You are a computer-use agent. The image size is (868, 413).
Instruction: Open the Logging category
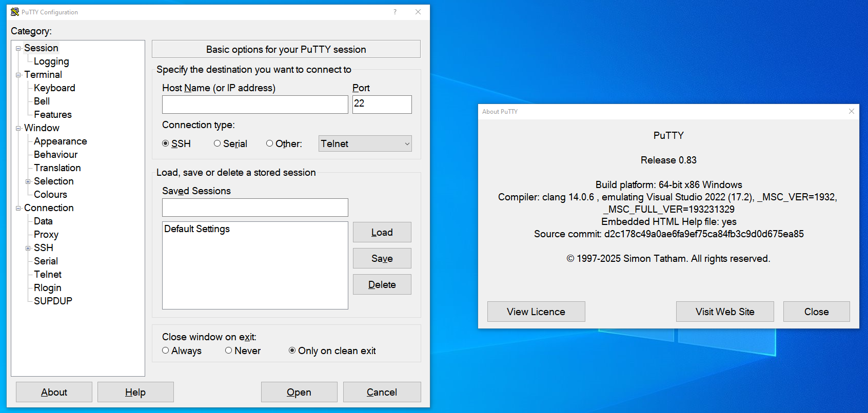(51, 61)
